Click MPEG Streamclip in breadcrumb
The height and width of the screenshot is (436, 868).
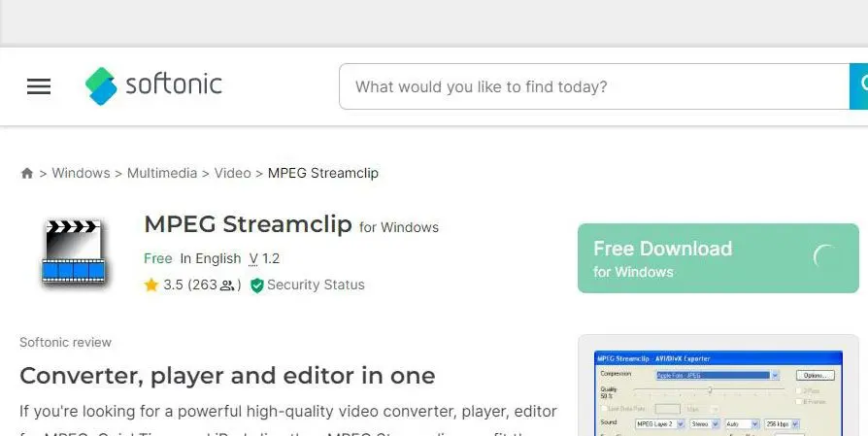coord(323,173)
